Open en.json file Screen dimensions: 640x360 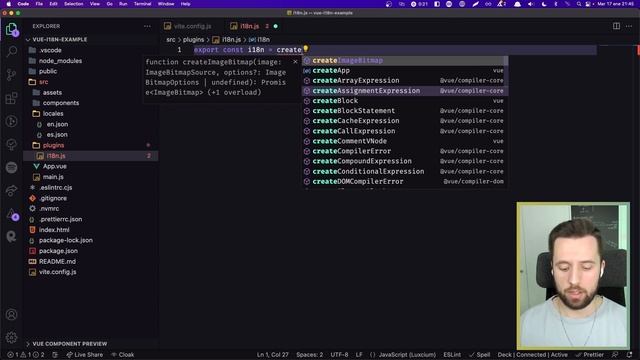click(91, 124)
